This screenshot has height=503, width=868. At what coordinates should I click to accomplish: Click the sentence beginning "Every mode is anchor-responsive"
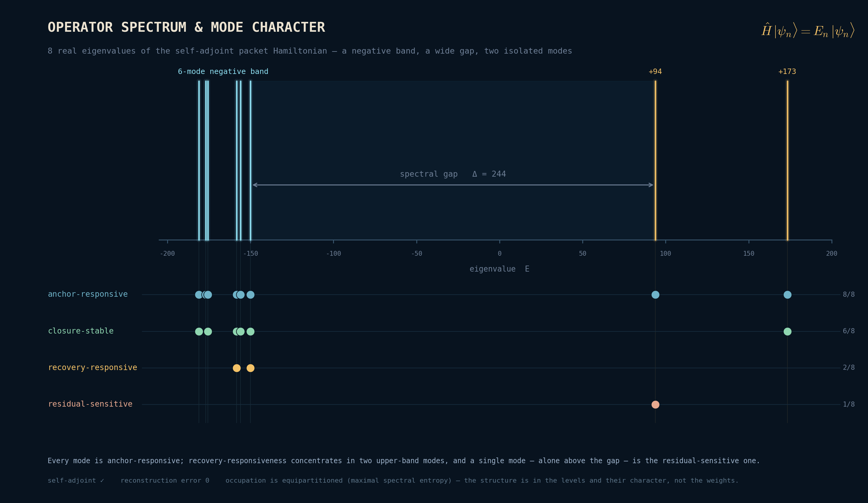pos(404,461)
